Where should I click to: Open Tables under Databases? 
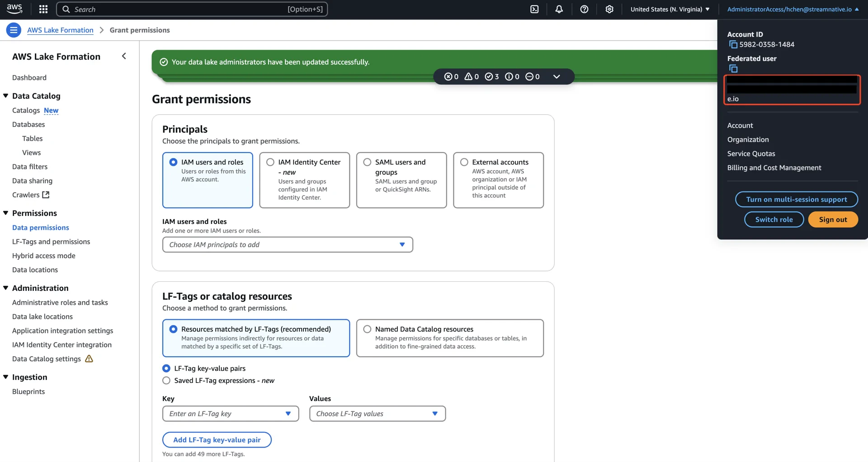click(33, 139)
